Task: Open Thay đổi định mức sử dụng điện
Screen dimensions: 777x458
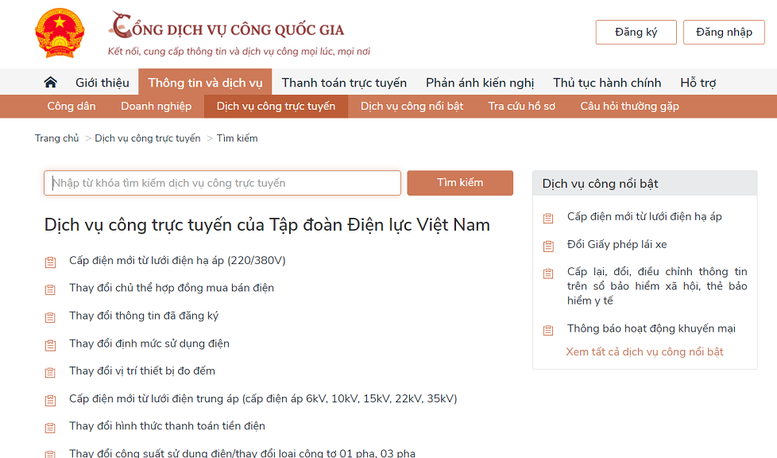Action: click(149, 344)
